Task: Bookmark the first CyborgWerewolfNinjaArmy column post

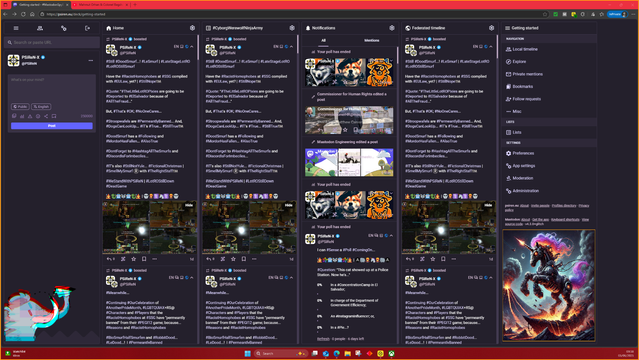Action: pyautogui.click(x=244, y=259)
